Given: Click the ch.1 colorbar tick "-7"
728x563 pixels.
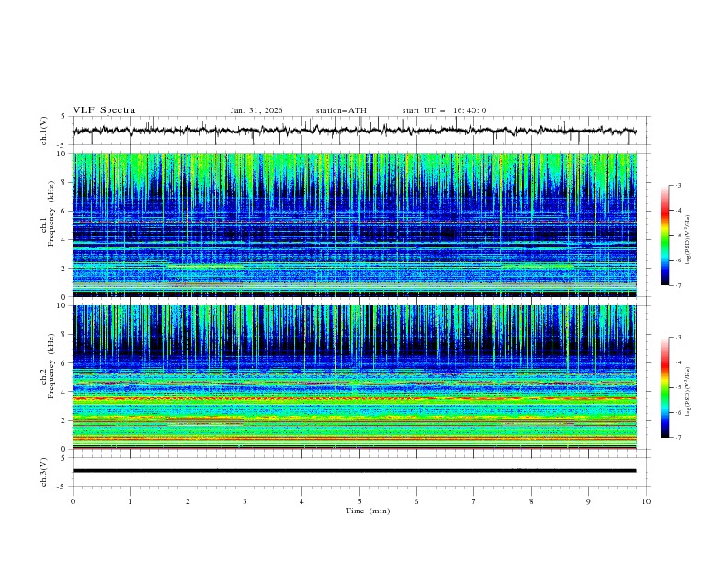Looking at the screenshot, I should (677, 285).
